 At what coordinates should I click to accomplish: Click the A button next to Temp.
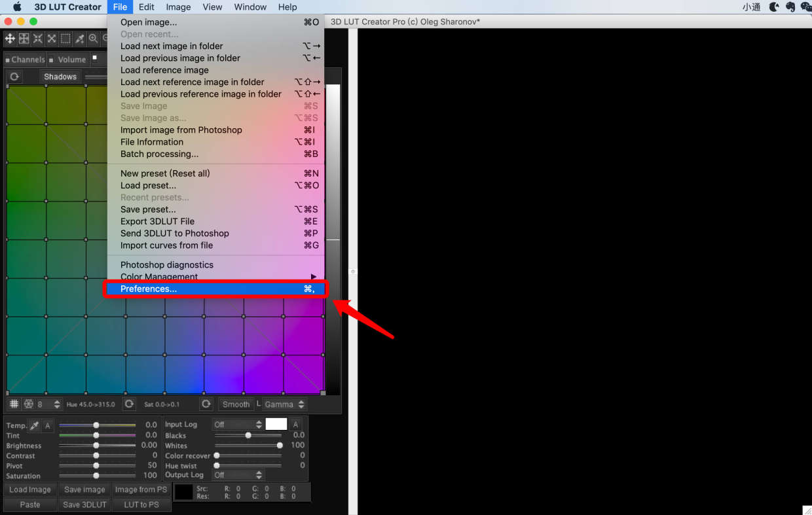click(x=48, y=425)
